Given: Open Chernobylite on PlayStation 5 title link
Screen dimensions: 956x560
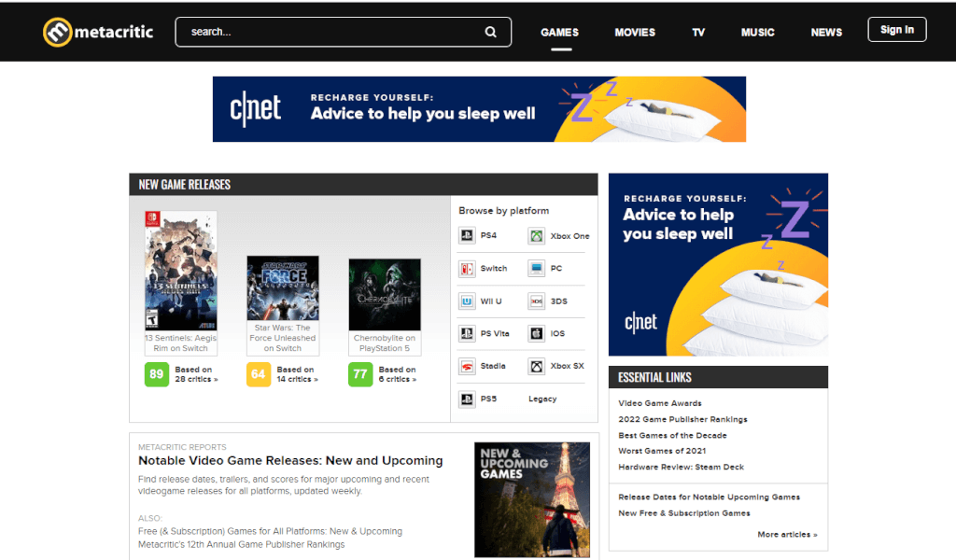Looking at the screenshot, I should point(385,343).
